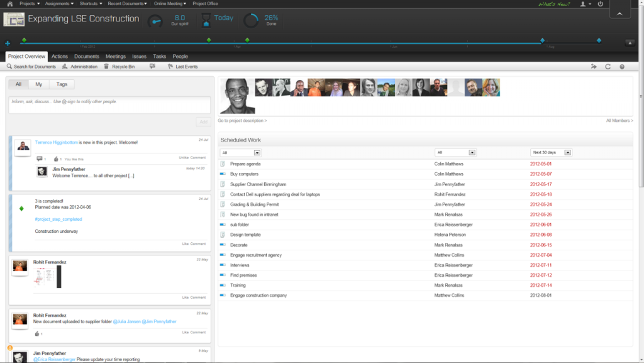Open the user account dropdown arrow
Image resolution: width=644 pixels, height=363 pixels.
pos(590,3)
